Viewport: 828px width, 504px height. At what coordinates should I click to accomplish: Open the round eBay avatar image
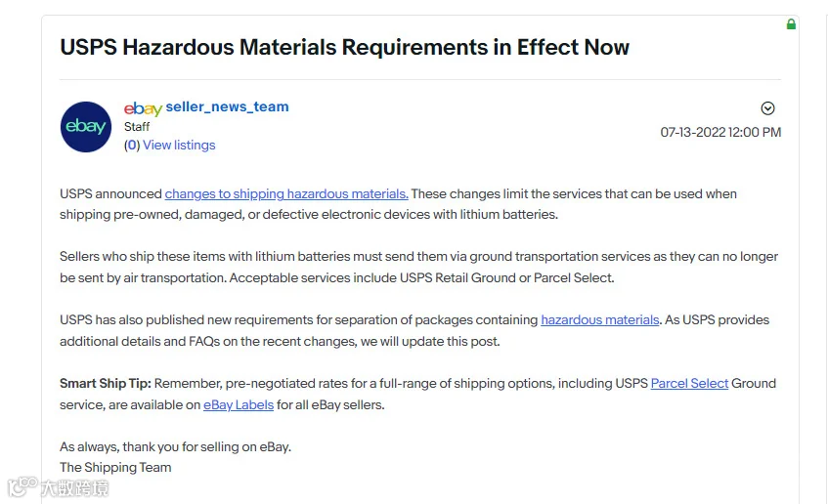click(86, 127)
